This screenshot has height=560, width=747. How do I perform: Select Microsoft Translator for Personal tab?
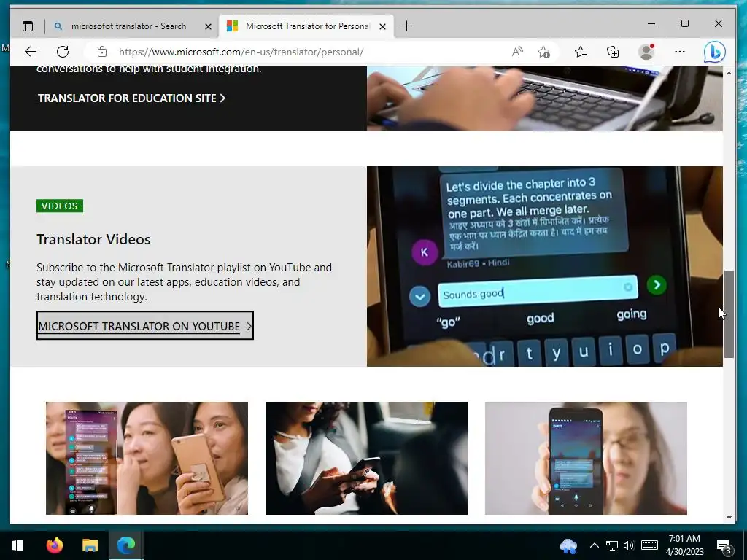pos(306,26)
